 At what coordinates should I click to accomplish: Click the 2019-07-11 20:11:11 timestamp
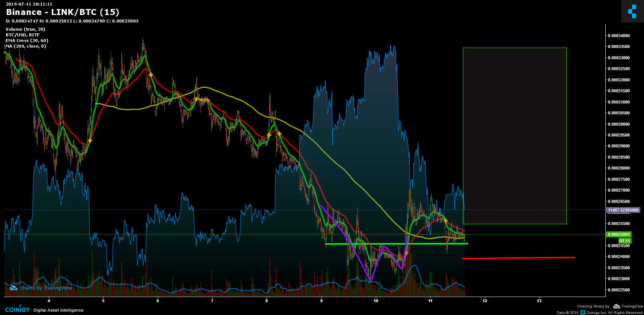(x=29, y=4)
